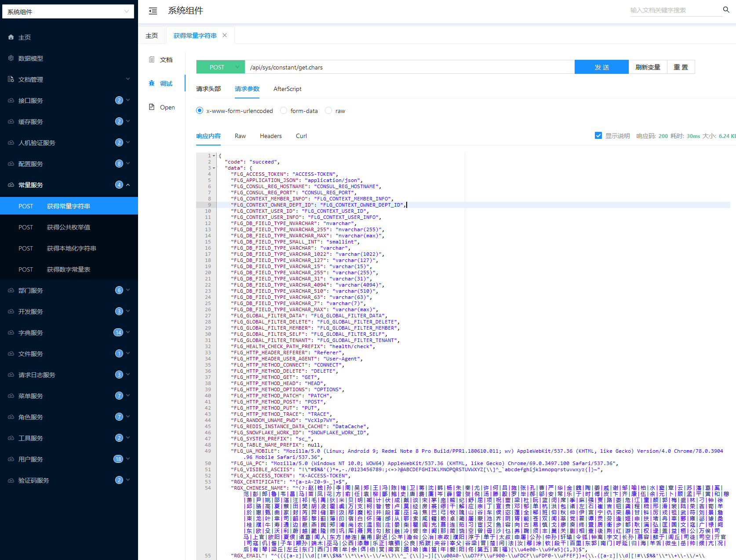This screenshot has width=736, height=560.
Task: Open the Open file icon section
Action: 152,107
